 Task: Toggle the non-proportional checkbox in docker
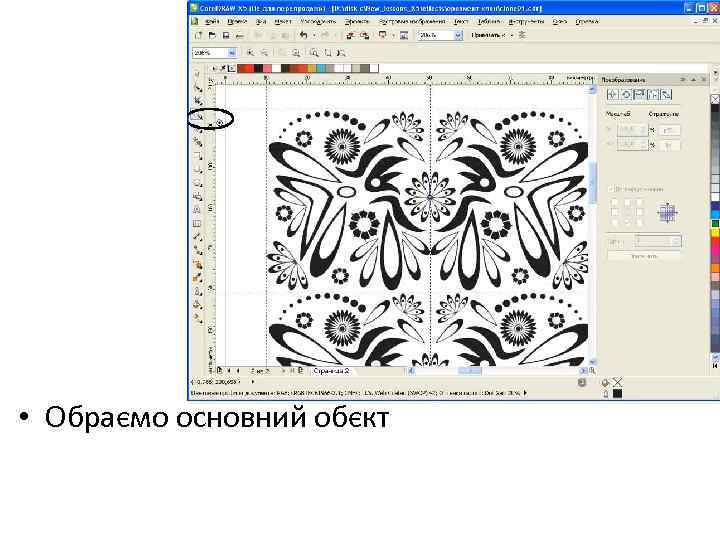coord(611,189)
